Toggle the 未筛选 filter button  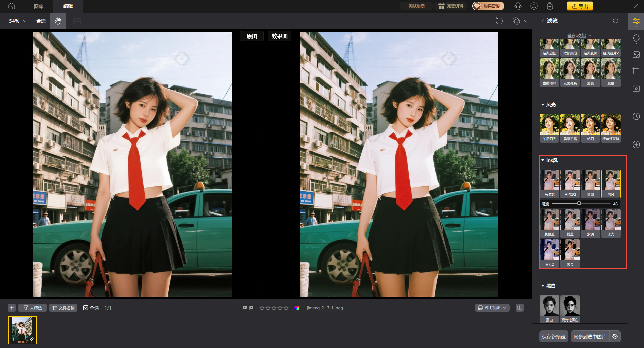click(x=33, y=308)
